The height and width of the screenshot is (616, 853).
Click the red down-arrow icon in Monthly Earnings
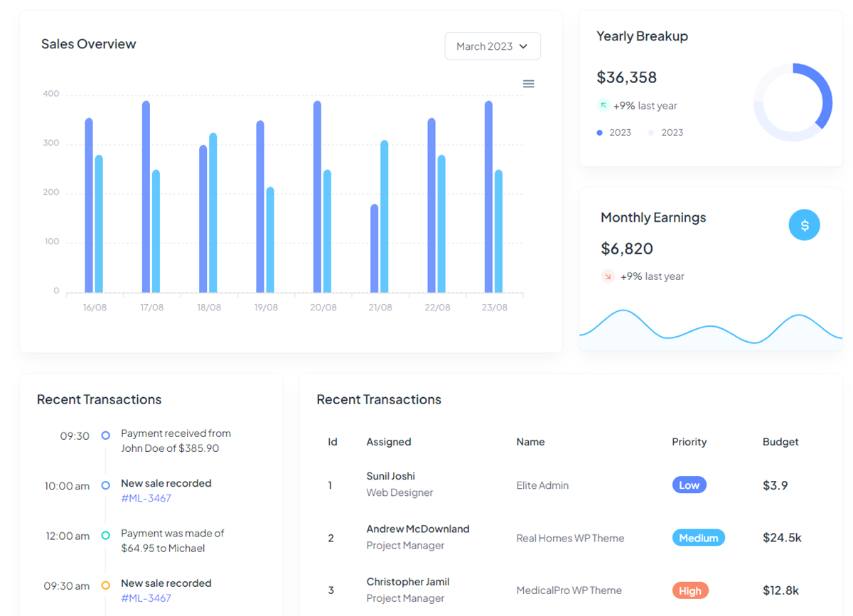pyautogui.click(x=608, y=276)
